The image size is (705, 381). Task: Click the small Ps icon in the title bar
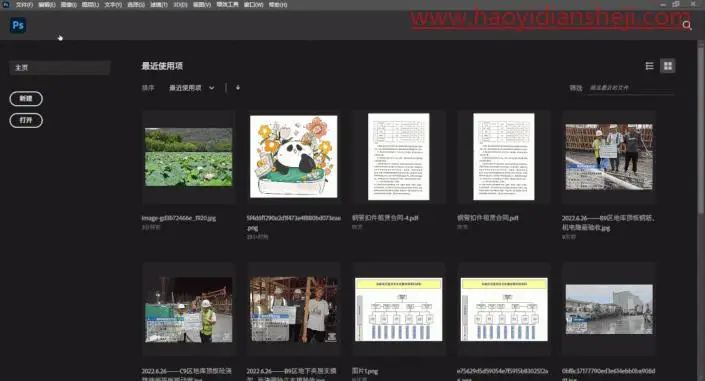click(x=6, y=4)
